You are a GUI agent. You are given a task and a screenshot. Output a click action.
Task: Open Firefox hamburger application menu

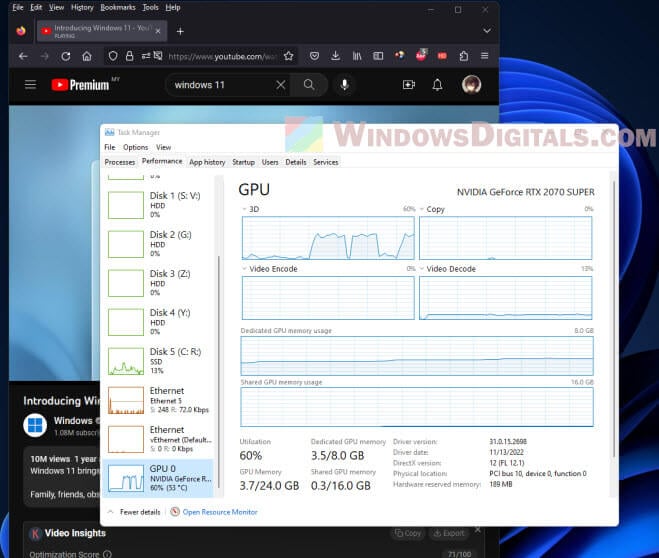pos(485,56)
